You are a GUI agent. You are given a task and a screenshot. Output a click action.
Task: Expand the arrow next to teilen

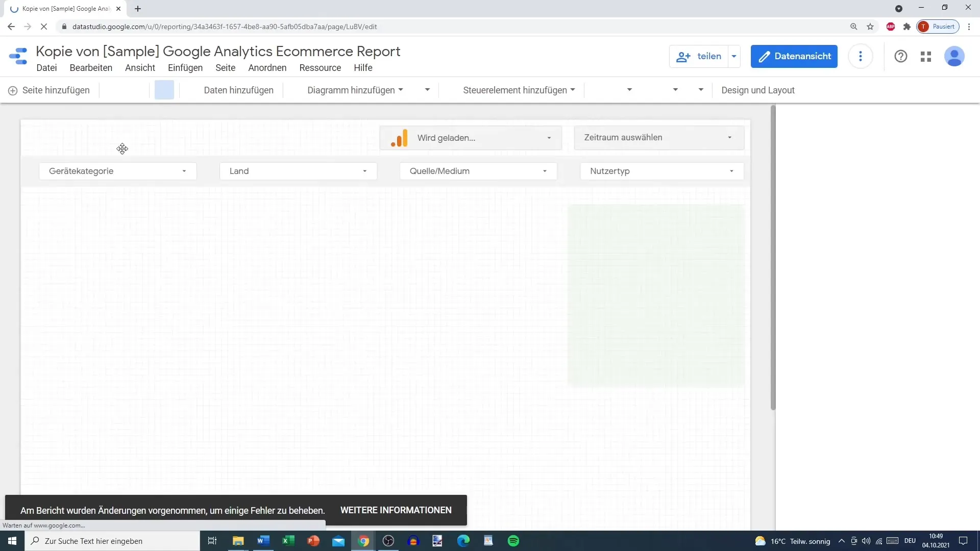coord(734,56)
